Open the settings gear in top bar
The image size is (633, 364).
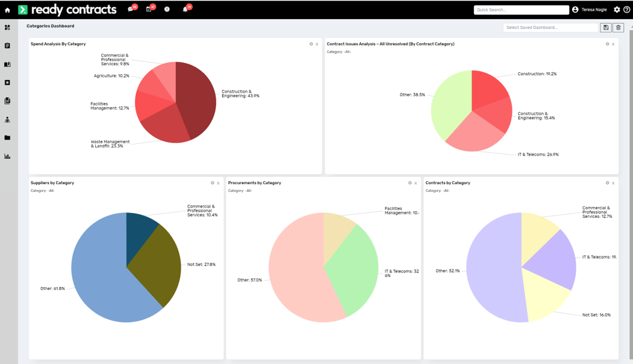(x=617, y=10)
